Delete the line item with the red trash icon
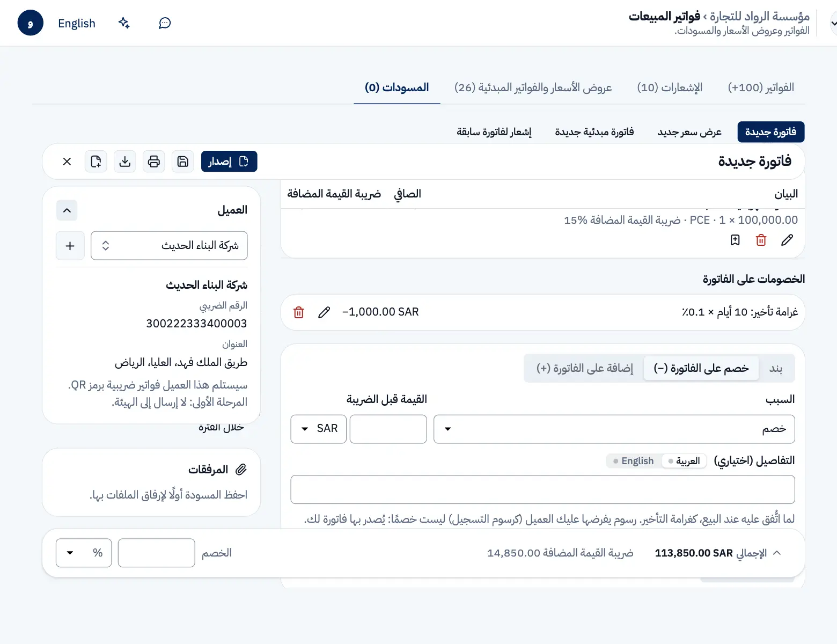This screenshot has height=644, width=837. [x=761, y=240]
